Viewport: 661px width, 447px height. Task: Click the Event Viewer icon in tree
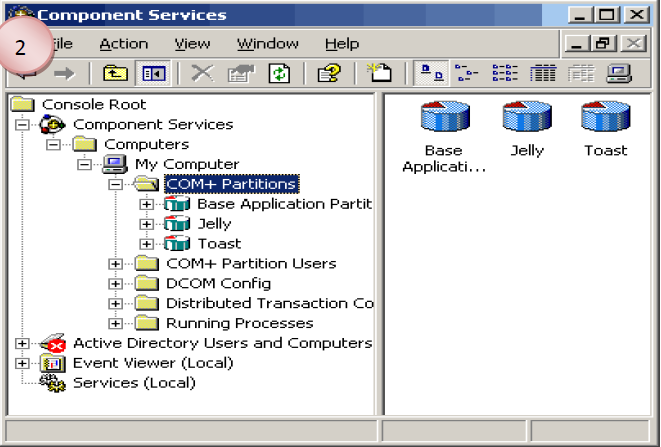pyautogui.click(x=52, y=363)
